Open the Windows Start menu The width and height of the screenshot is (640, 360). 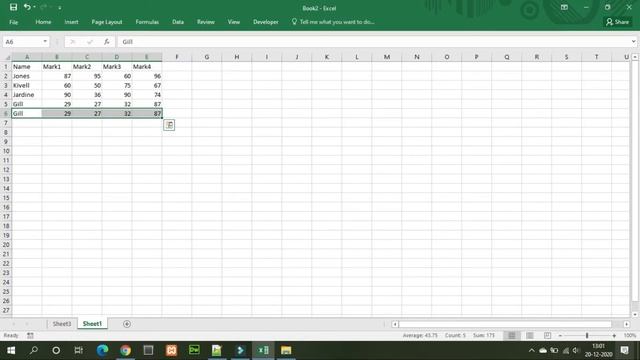[x=11, y=350]
